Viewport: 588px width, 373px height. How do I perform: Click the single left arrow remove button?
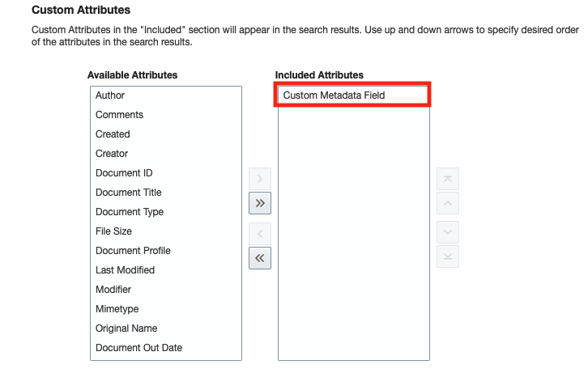point(260,234)
